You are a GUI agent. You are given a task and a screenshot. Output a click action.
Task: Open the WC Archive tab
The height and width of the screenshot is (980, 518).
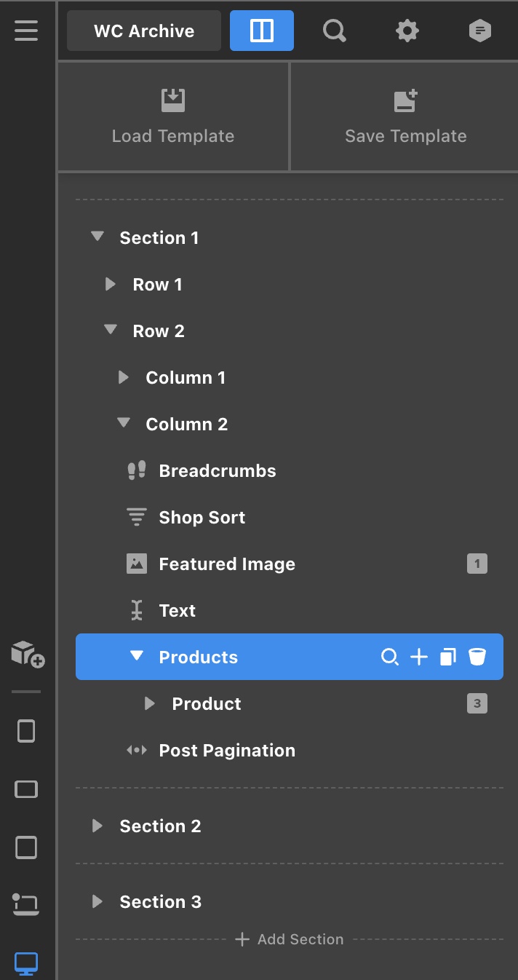(x=144, y=31)
